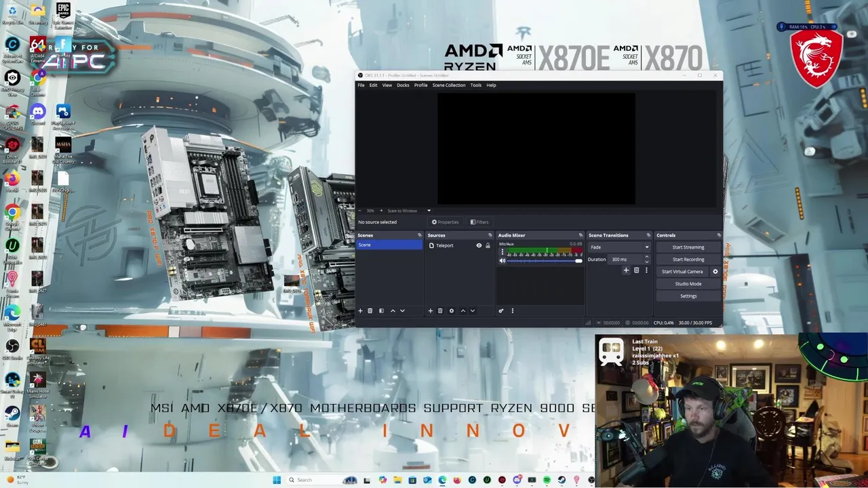Move source up in Sources panel
Screen dimensions: 868x488
[x=463, y=310]
